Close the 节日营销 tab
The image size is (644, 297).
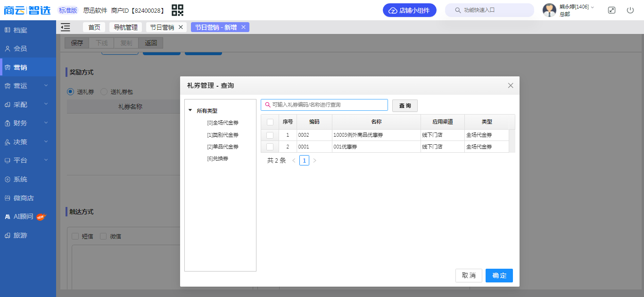(181, 27)
